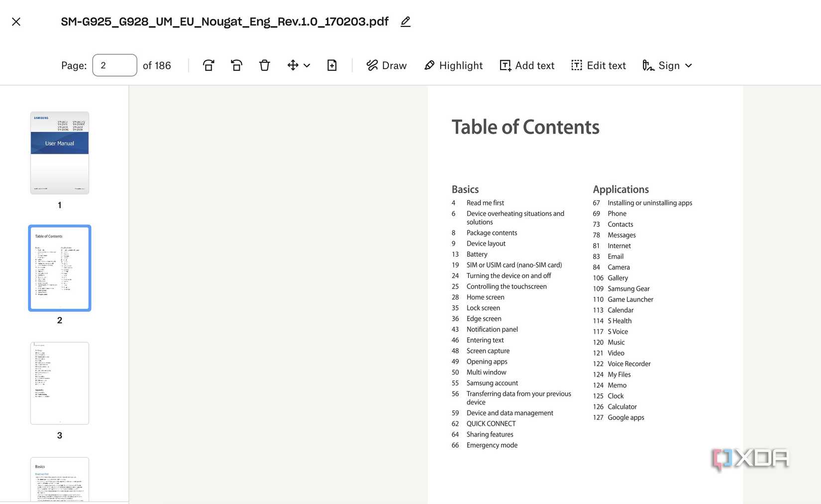This screenshot has width=821, height=504.
Task: Click the 'Email' entry
Action: (x=616, y=257)
